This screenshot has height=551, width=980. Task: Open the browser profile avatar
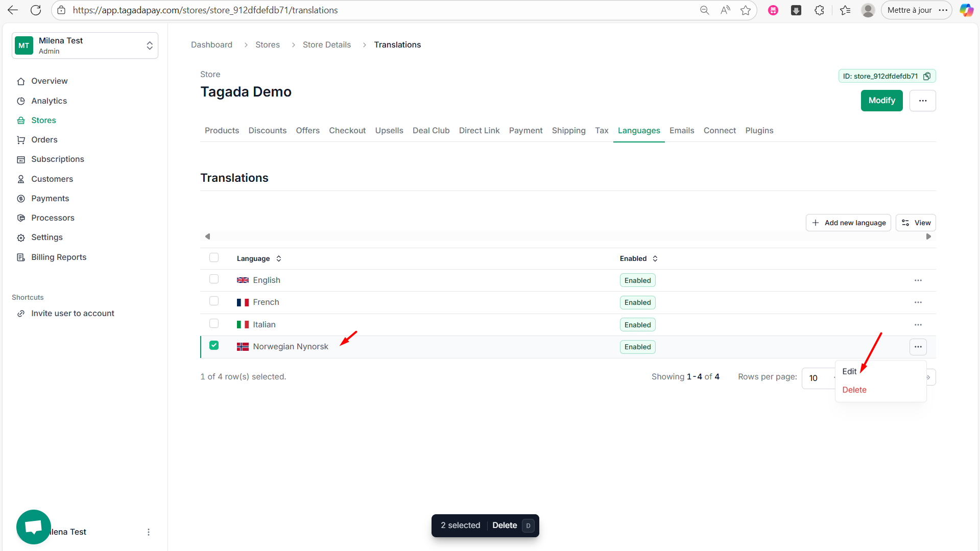[x=868, y=10]
